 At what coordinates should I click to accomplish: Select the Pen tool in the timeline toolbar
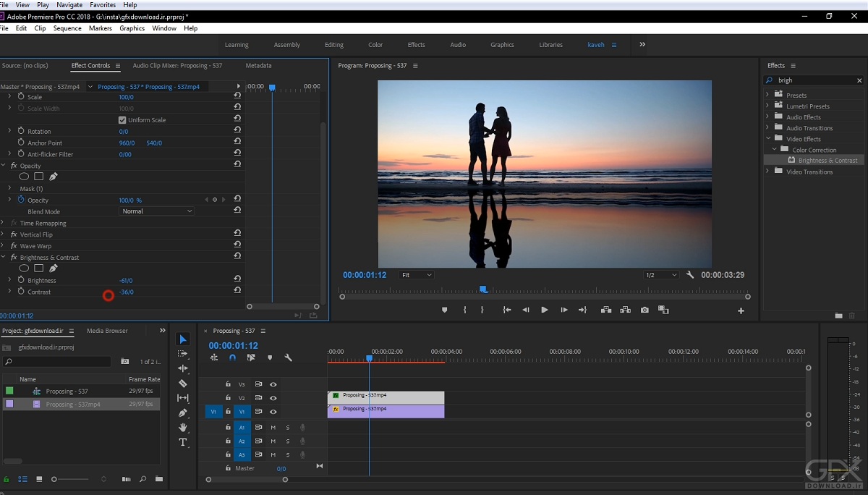point(183,412)
